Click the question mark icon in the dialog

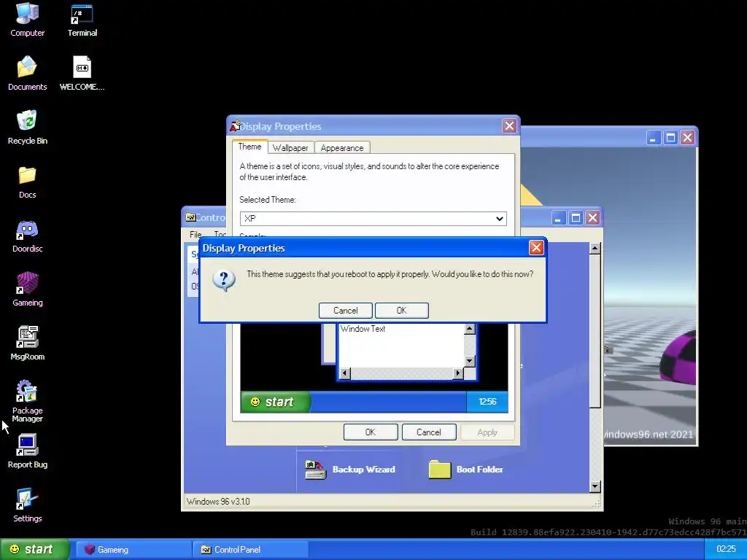click(223, 281)
